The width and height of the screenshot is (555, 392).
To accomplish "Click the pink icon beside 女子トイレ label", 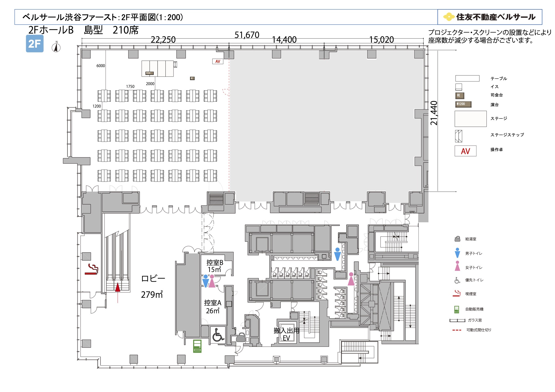I will [x=458, y=266].
